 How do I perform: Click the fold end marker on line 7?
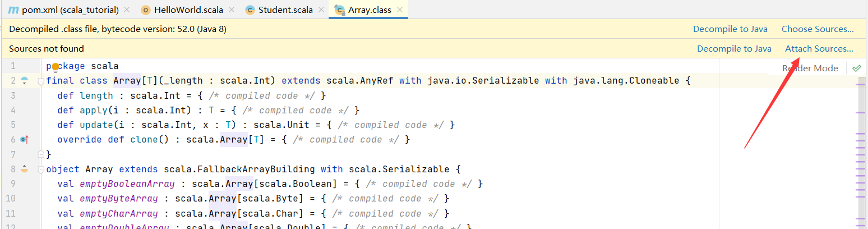point(40,154)
